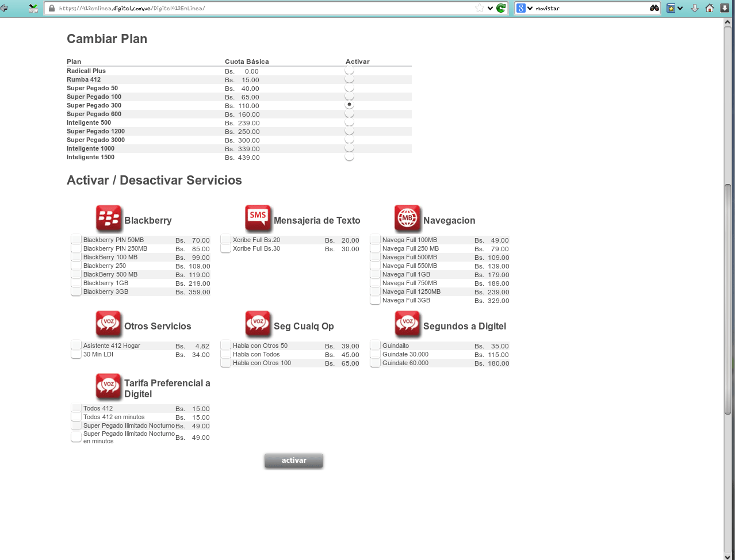Click the Cuota Básica column header
Image resolution: width=735 pixels, height=560 pixels.
point(247,62)
